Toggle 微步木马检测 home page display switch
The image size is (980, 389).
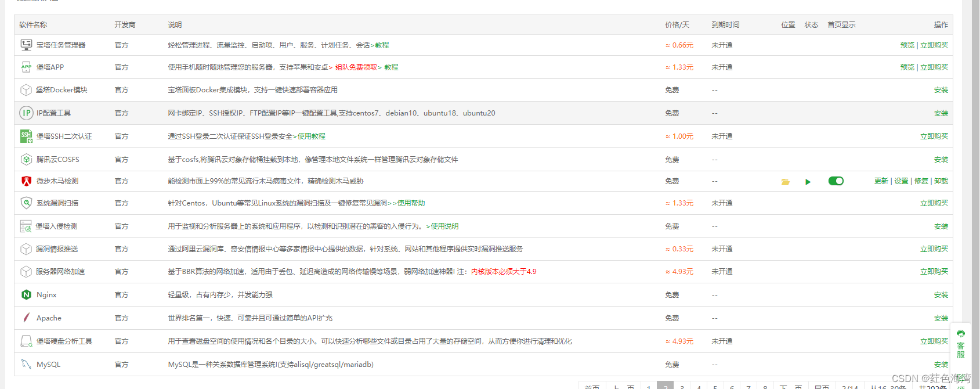tap(836, 181)
